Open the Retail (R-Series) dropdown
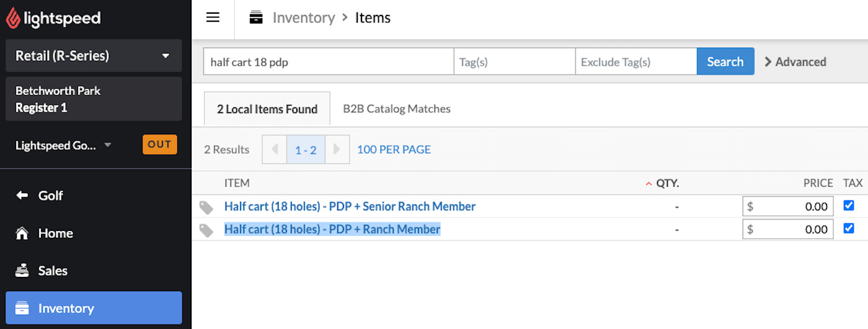Screen dimensions: 868x329 click(94, 56)
